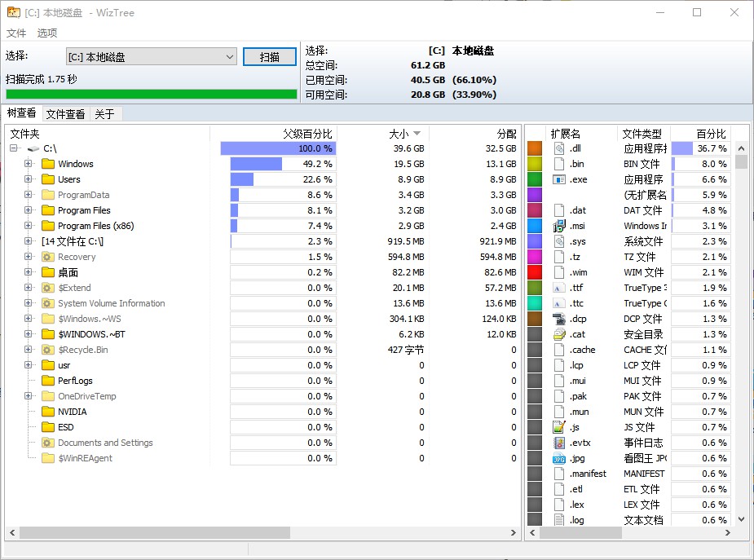Click the 扫描 scan button
Viewport: 754px width, 560px height.
coord(269,57)
